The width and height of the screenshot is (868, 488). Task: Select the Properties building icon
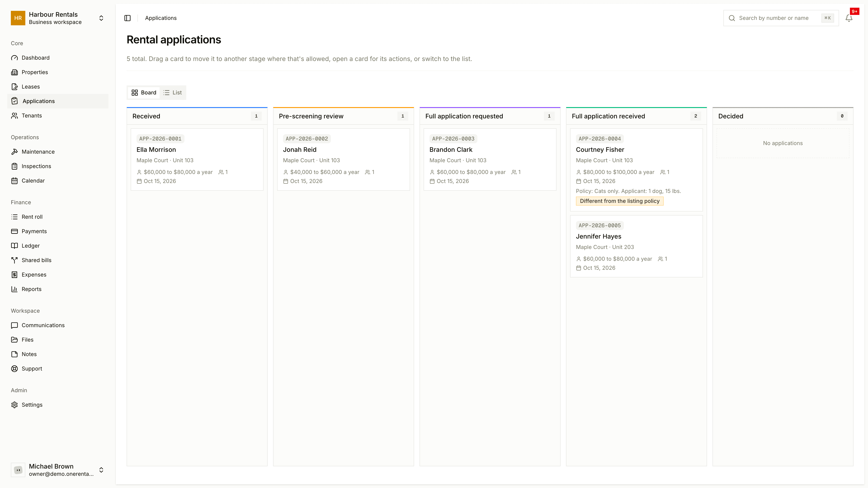tap(14, 72)
